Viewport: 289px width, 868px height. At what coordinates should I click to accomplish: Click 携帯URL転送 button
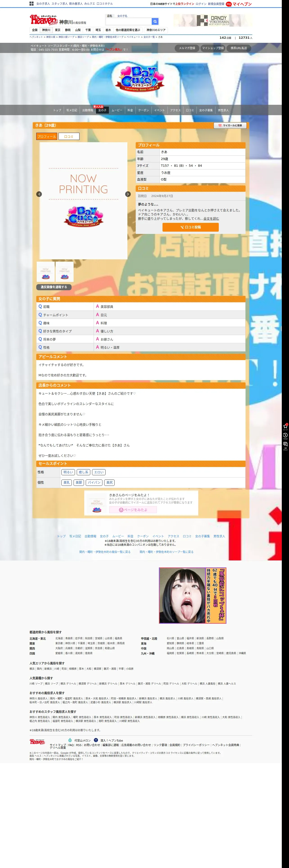[x=239, y=48]
